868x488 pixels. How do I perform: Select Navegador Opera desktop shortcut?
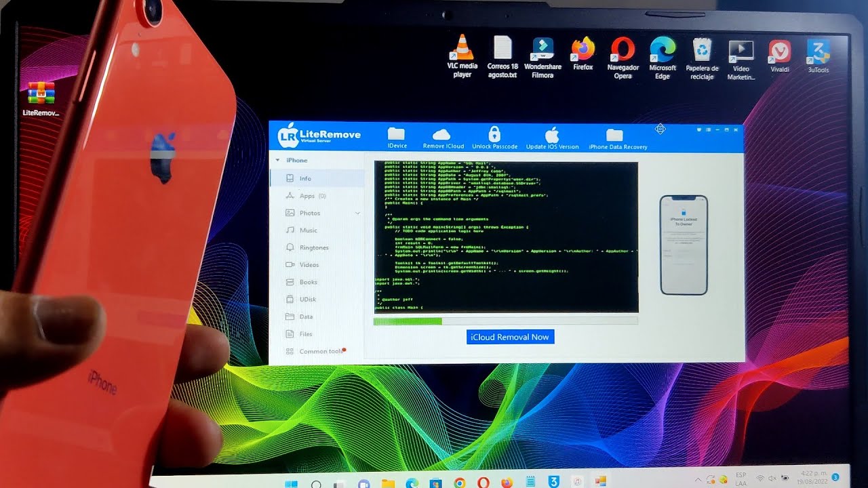[x=623, y=58]
